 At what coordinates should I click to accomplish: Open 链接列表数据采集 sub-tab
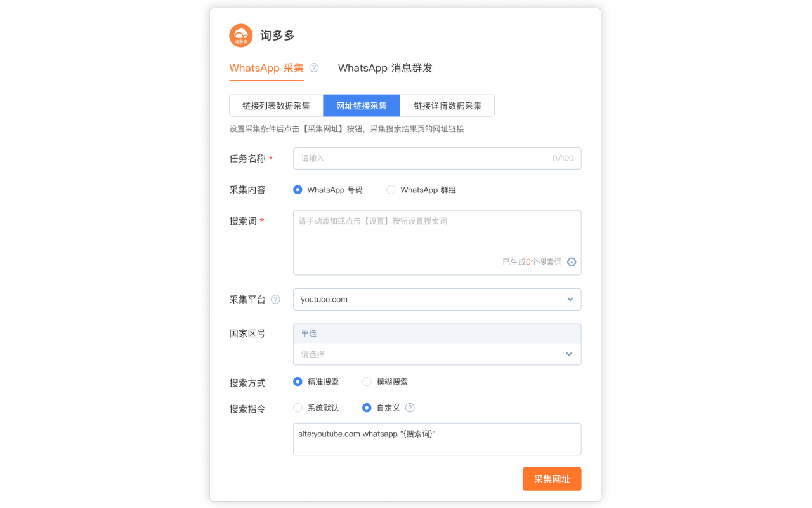pyautogui.click(x=276, y=105)
